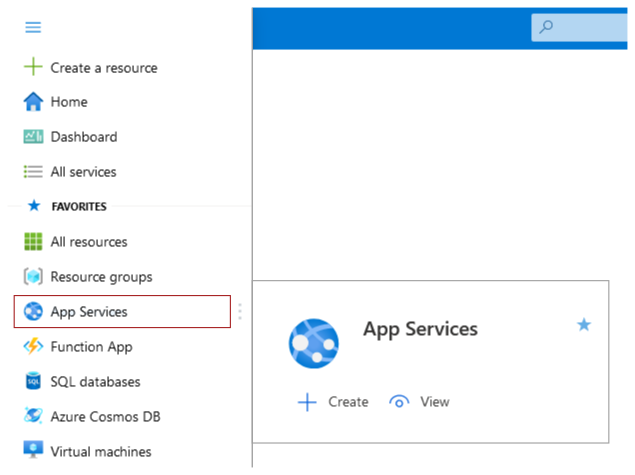Viewport: 635px width, 475px height.
Task: Click the Azure Cosmos DB planet icon
Action: click(x=33, y=415)
